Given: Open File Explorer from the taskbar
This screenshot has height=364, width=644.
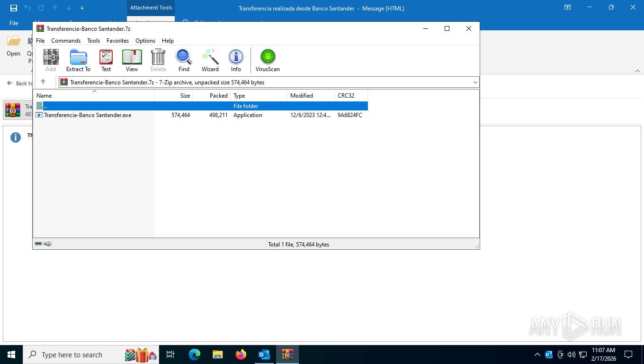Looking at the screenshot, I should click(x=218, y=355).
